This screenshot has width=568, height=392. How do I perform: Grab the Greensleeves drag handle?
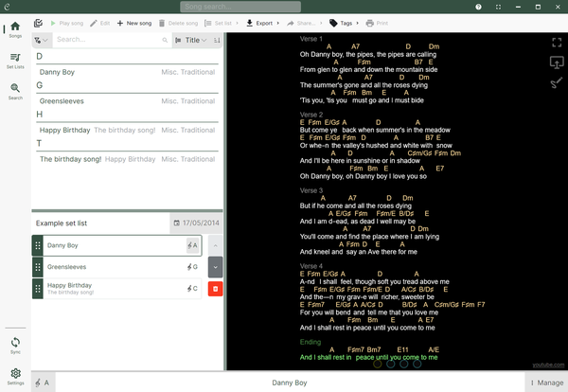pyautogui.click(x=38, y=267)
